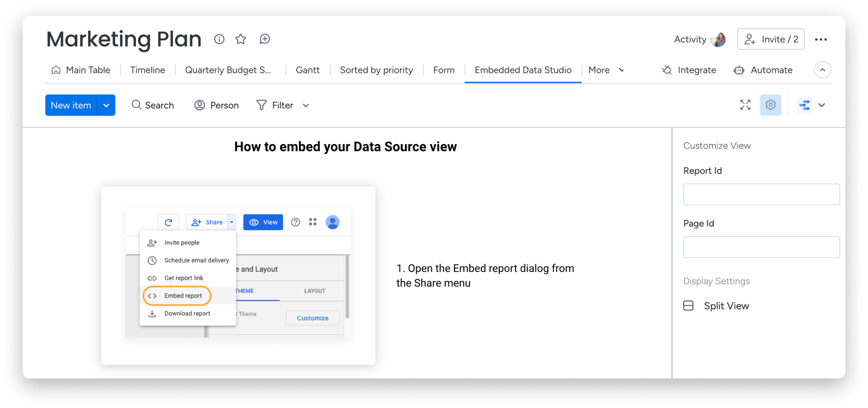Focus the Page Id text field
868x408 pixels.
coord(761,247)
